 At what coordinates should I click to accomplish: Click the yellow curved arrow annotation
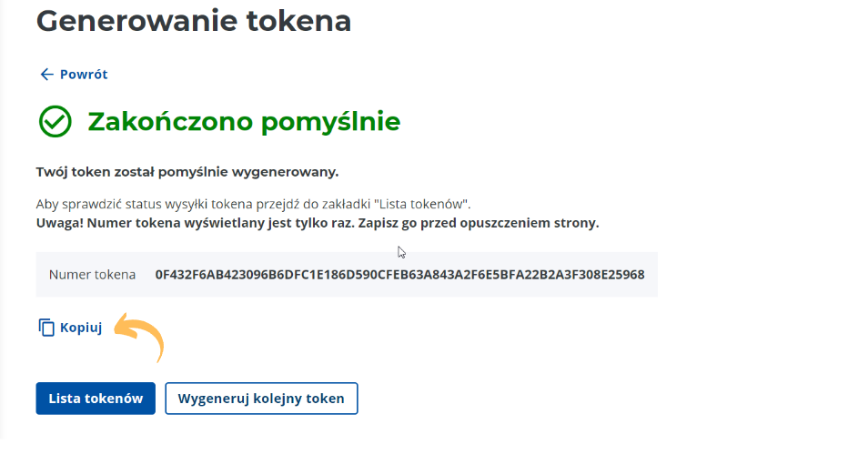click(x=139, y=337)
